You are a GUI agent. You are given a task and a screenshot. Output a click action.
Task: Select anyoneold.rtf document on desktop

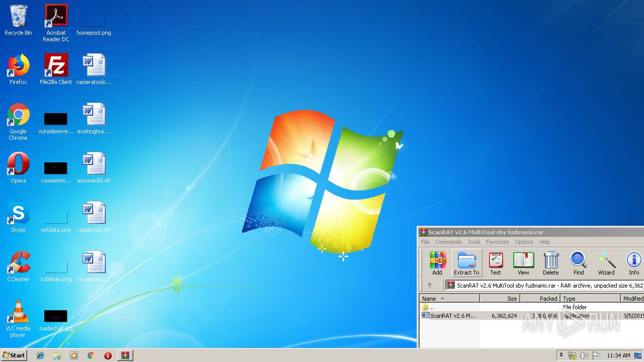click(x=94, y=168)
